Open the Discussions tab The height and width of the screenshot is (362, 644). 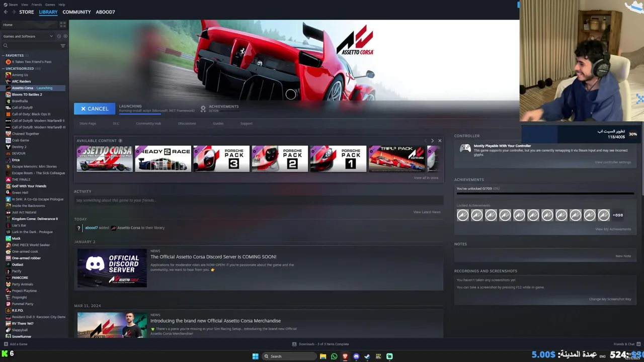[x=187, y=123]
